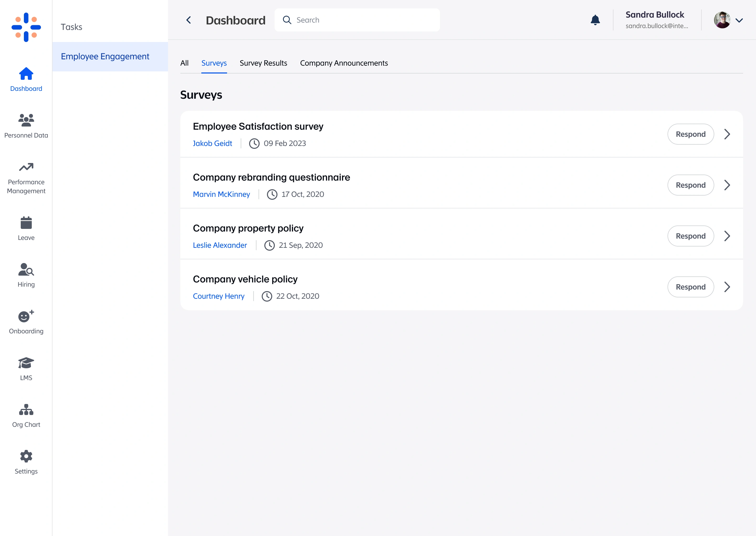Open Settings gear in sidebar
Image resolution: width=756 pixels, height=536 pixels.
[26, 462]
